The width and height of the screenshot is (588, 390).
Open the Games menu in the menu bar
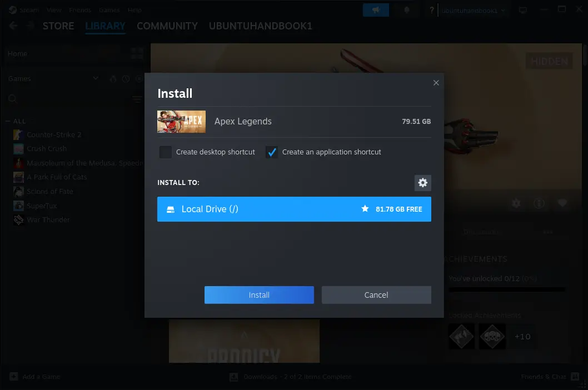click(109, 10)
